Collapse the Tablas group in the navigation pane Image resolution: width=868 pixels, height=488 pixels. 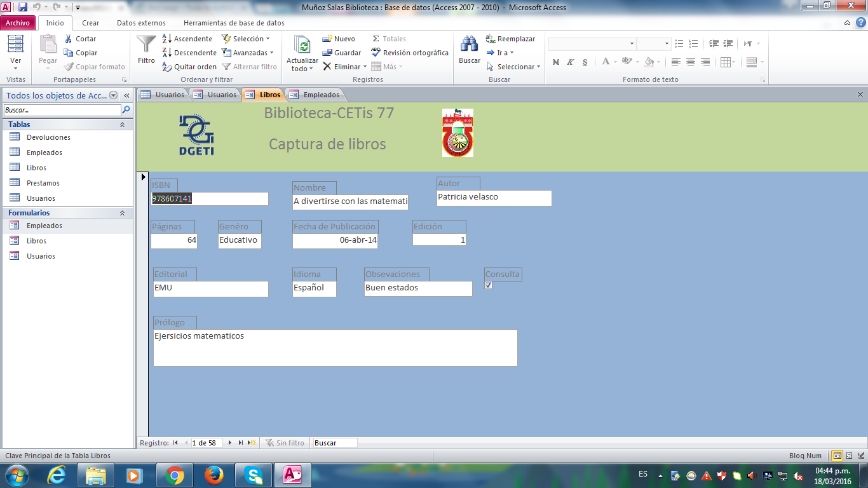[x=123, y=125]
